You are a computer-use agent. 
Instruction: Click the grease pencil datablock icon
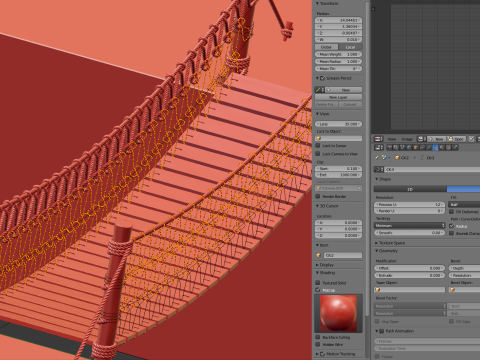[x=320, y=90]
